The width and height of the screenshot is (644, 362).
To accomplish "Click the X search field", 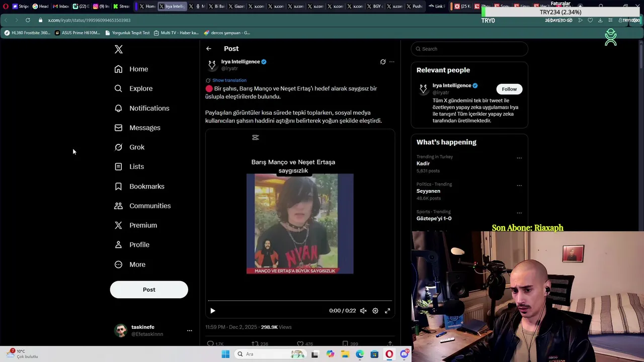I will (469, 49).
